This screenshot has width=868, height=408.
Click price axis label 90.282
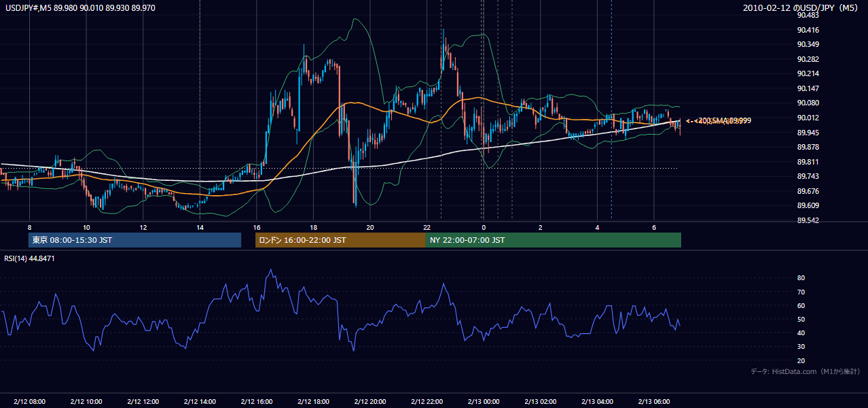(x=808, y=59)
